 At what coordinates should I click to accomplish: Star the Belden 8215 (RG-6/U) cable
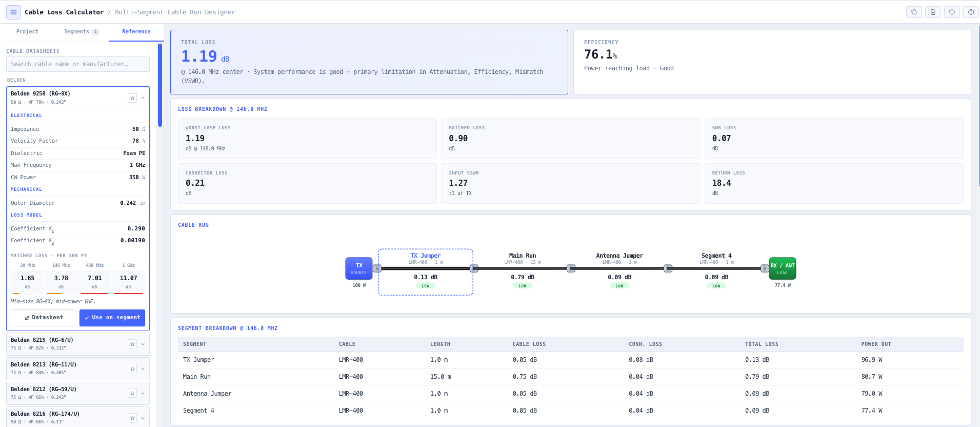click(132, 344)
